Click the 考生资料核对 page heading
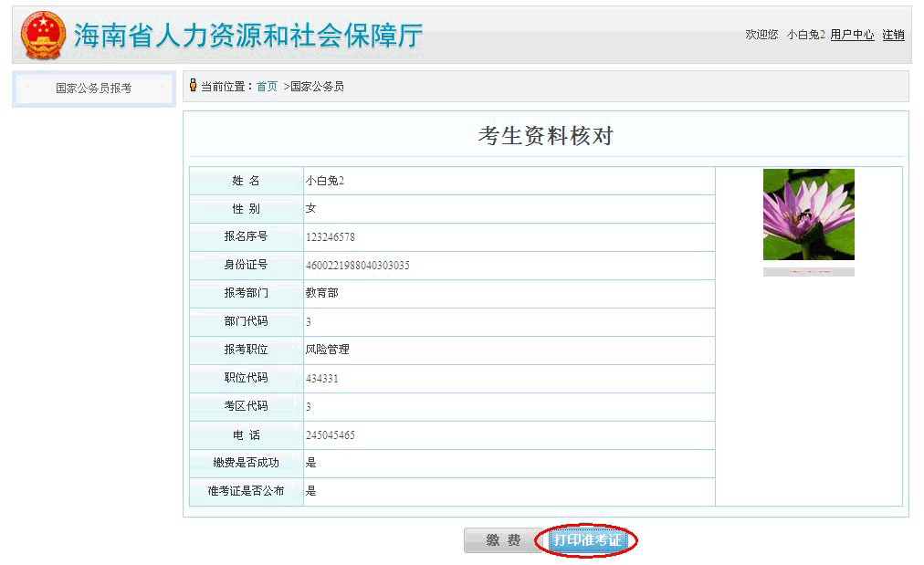Image resolution: width=924 pixels, height=565 pixels. coord(546,136)
